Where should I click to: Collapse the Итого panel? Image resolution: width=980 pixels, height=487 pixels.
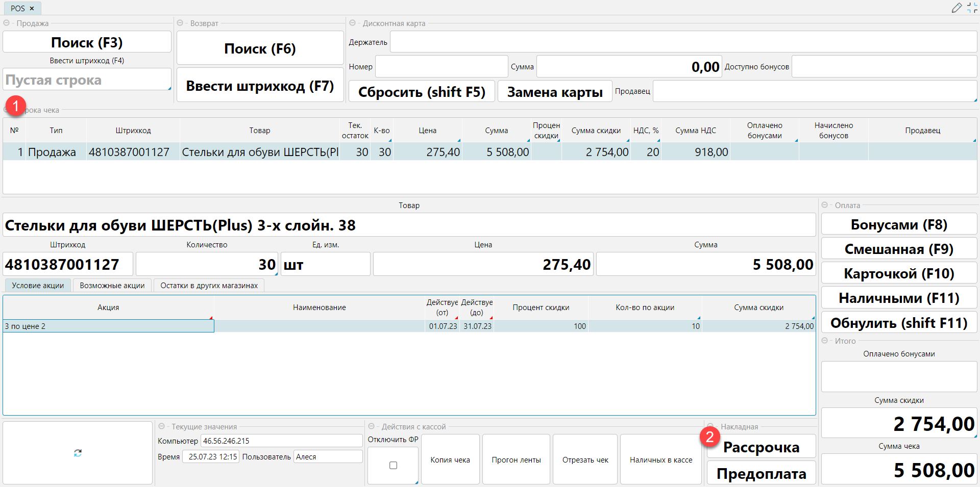click(825, 341)
